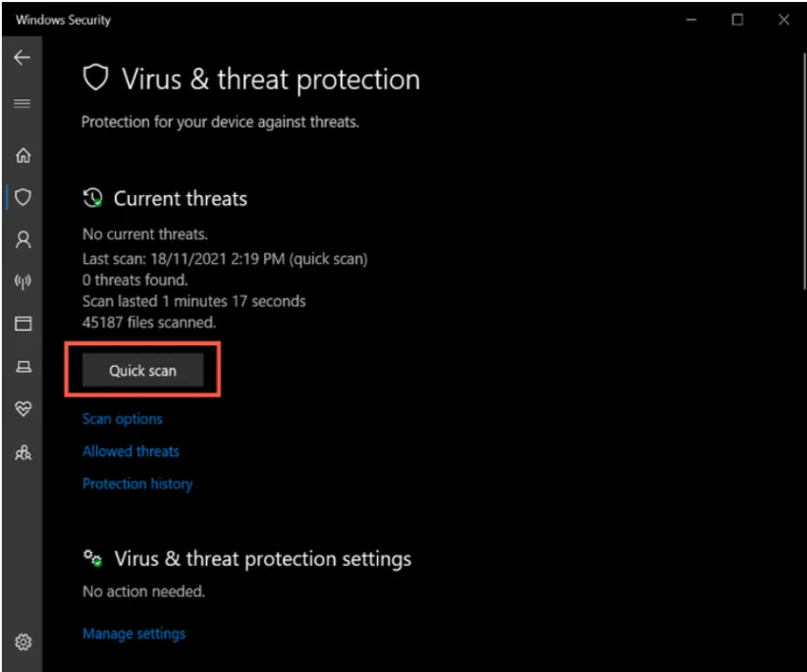Image resolution: width=807 pixels, height=672 pixels.
Task: Open Family options icon in sidebar
Action: [24, 452]
